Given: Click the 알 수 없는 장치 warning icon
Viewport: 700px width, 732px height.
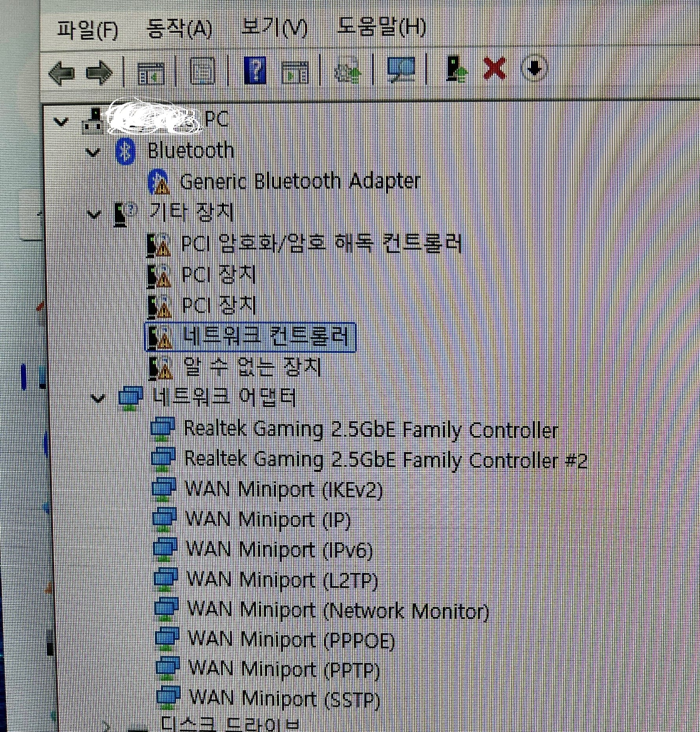Looking at the screenshot, I should [160, 368].
